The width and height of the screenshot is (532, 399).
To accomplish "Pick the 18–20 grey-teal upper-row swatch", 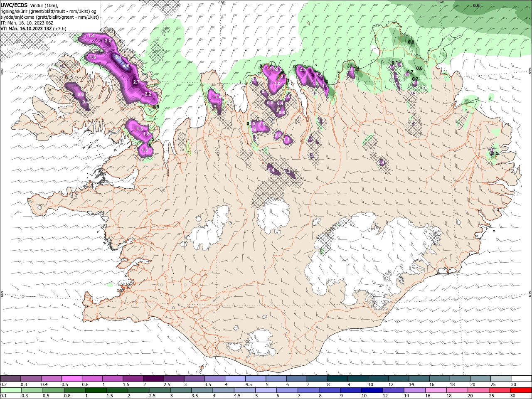I will [460, 379].
